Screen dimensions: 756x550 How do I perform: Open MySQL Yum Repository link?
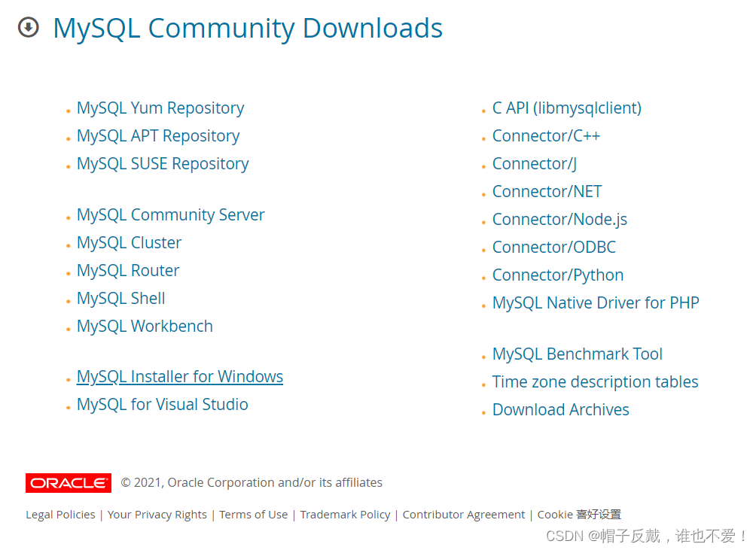click(160, 108)
